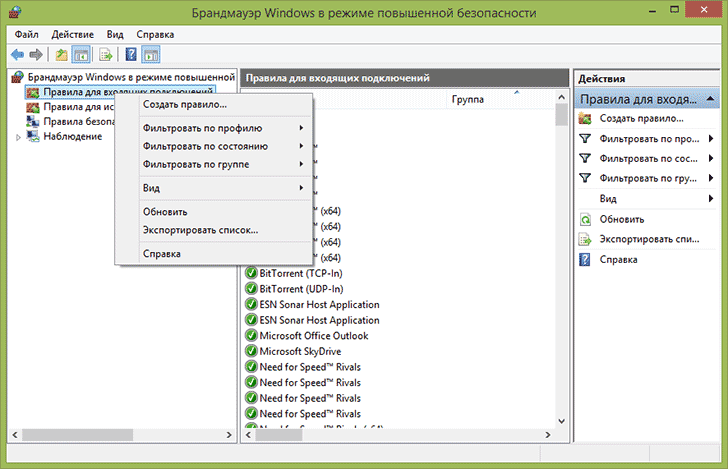Click the Export list toolbar icon
The image size is (728, 469).
coord(105,55)
